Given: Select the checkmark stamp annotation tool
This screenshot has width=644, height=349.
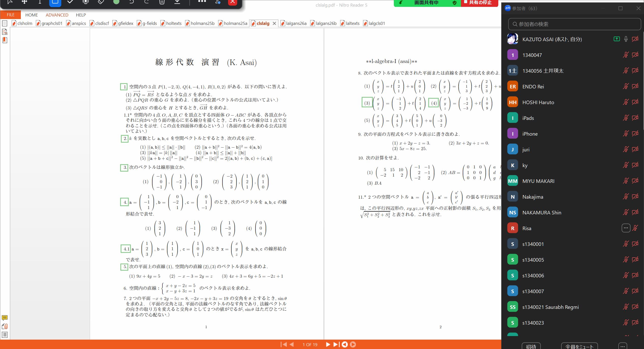Looking at the screenshot, I should (x=70, y=2).
